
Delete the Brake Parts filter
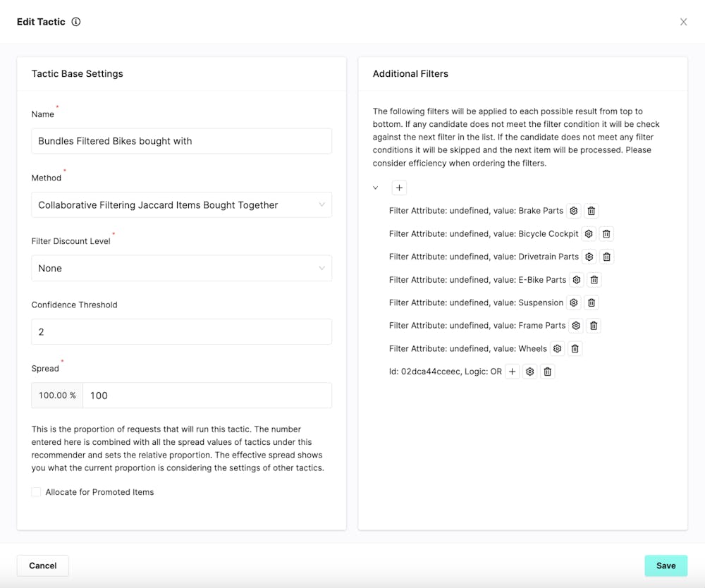point(591,211)
